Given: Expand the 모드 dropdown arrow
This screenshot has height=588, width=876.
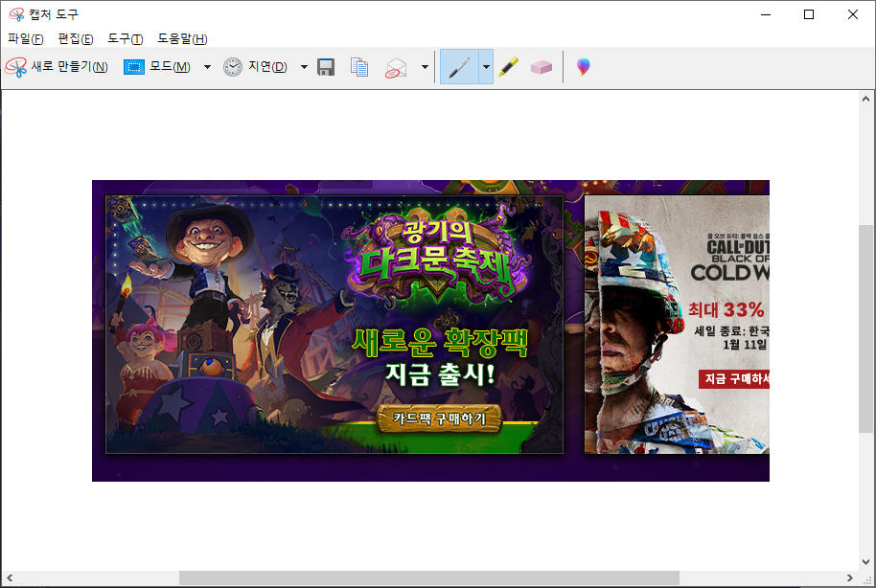Looking at the screenshot, I should [x=207, y=67].
